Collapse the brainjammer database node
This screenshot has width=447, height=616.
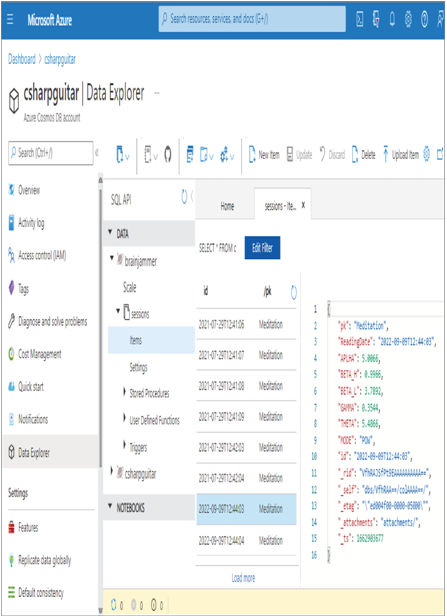pyautogui.click(x=112, y=258)
